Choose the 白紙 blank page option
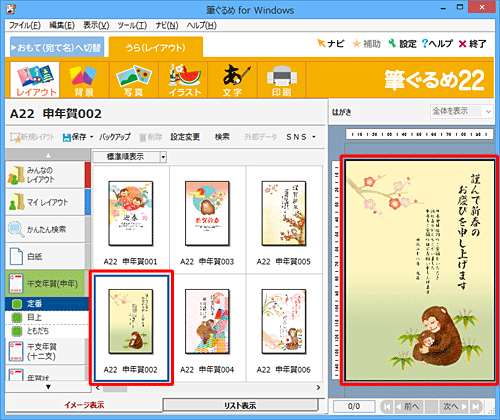This screenshot has width=500, height=420. point(45,256)
